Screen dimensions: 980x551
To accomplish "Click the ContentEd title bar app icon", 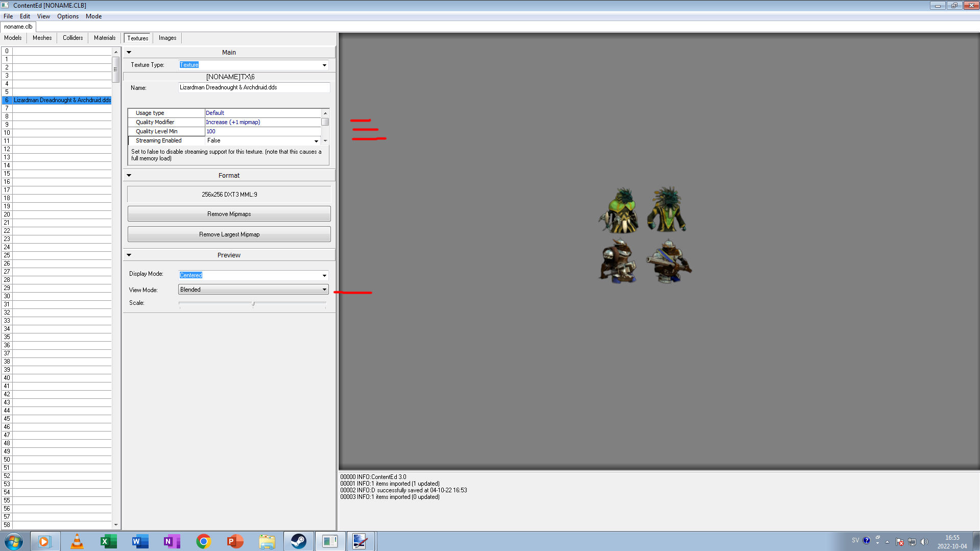I will click(5, 5).
